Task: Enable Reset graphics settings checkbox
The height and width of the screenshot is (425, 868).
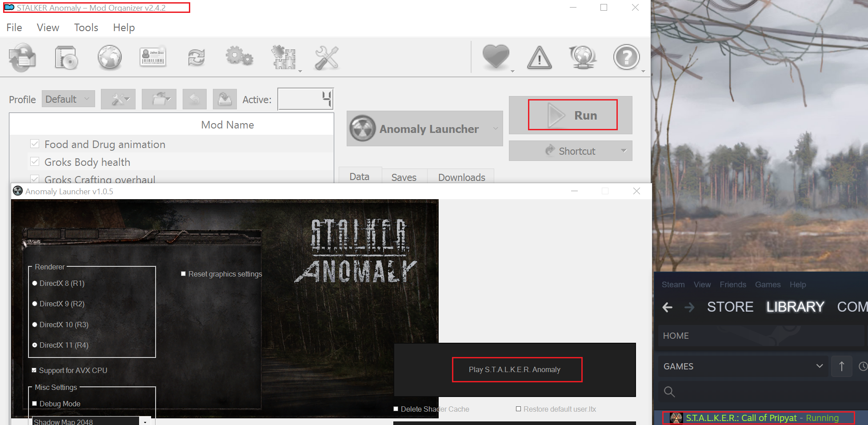Action: pos(183,274)
